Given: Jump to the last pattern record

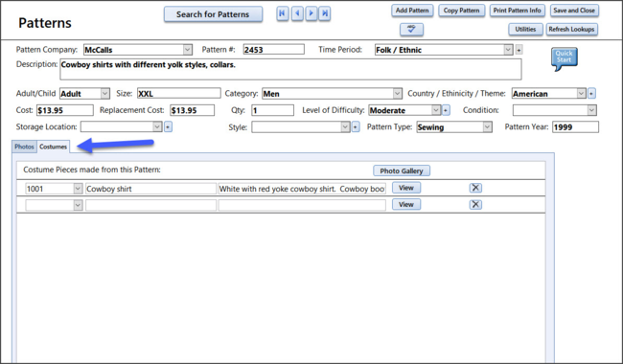Looking at the screenshot, I should pyautogui.click(x=325, y=13).
